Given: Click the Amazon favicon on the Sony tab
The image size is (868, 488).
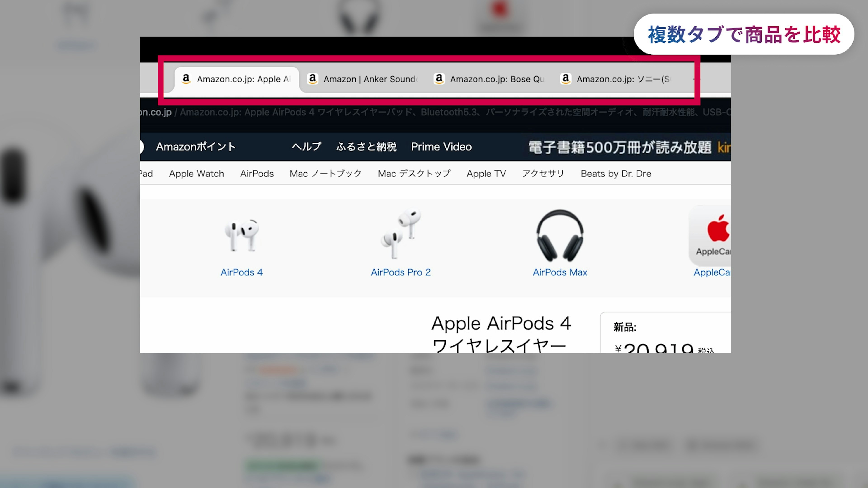Looking at the screenshot, I should click(565, 79).
